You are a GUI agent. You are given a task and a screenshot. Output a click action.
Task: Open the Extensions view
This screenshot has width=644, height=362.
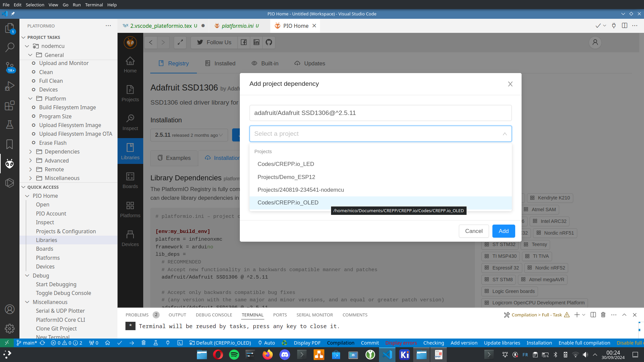pos(10,106)
